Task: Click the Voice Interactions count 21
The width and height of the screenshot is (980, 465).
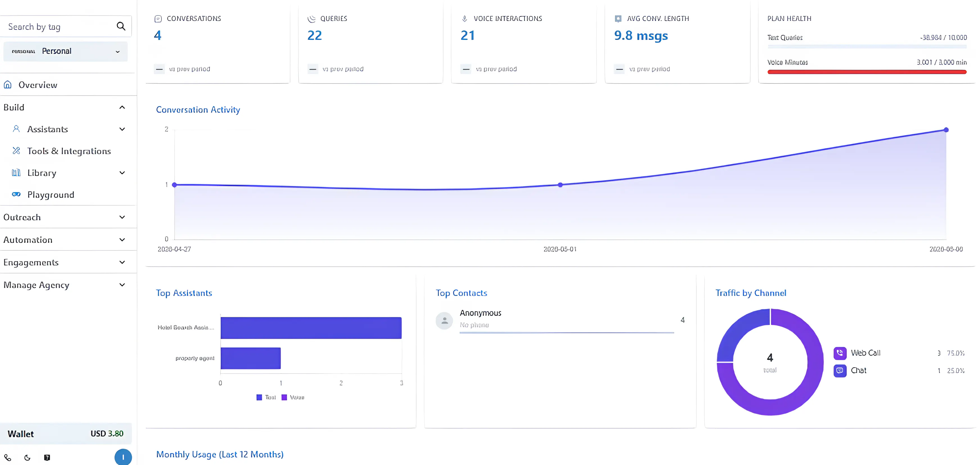Action: point(468,35)
